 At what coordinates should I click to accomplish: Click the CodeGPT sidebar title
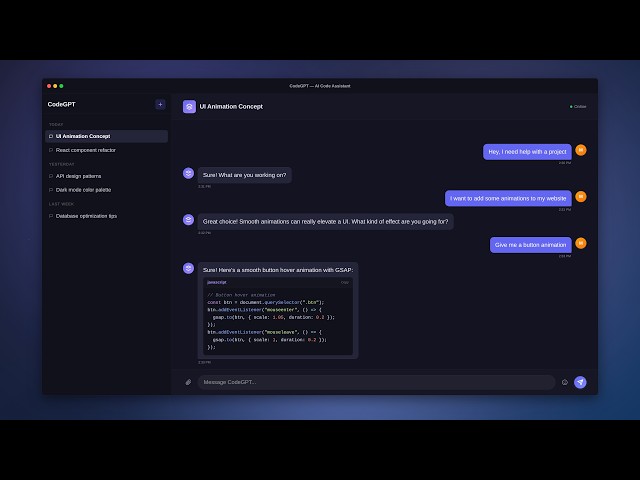click(62, 104)
